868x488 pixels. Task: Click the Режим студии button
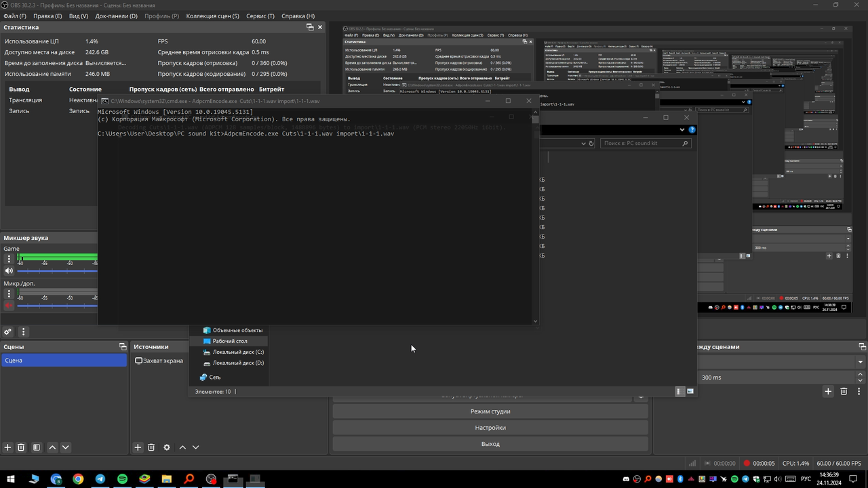tap(490, 411)
